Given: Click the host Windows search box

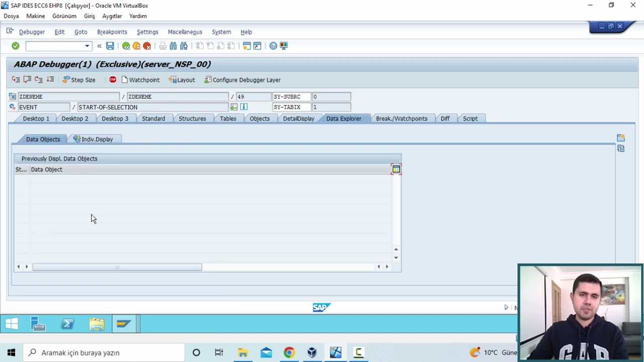Looking at the screenshot, I should tap(104, 352).
